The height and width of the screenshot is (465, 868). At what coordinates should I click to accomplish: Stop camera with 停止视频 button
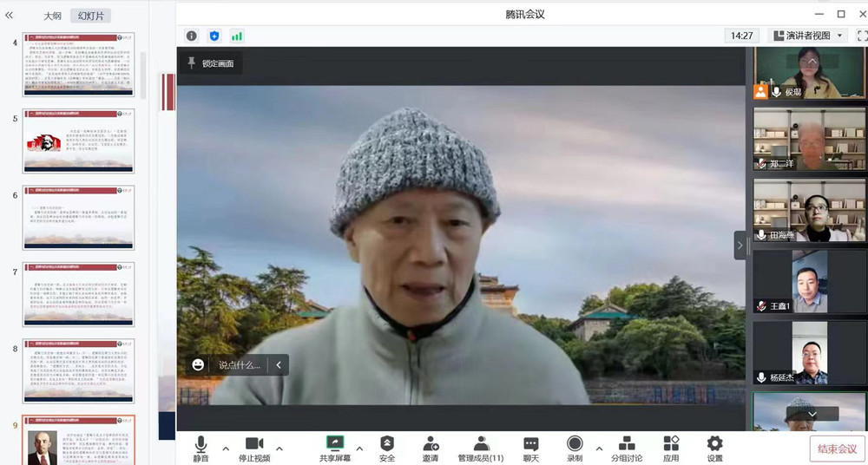254,448
